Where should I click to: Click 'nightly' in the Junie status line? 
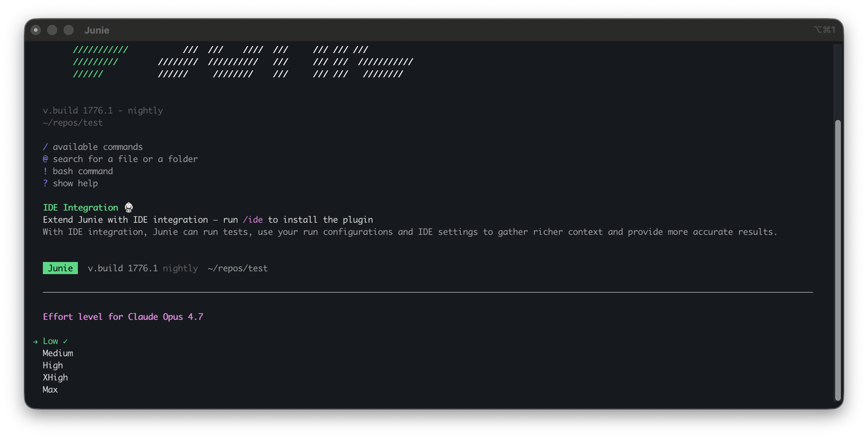point(180,268)
